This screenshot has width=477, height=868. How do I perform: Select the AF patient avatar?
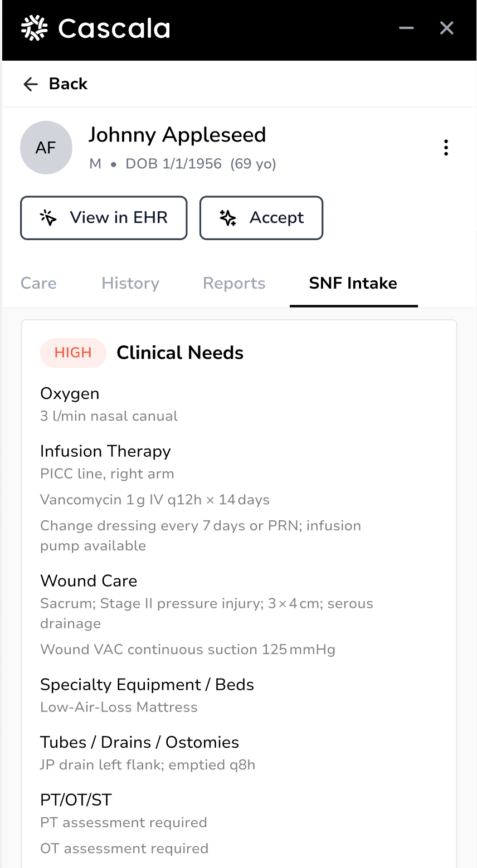click(46, 148)
